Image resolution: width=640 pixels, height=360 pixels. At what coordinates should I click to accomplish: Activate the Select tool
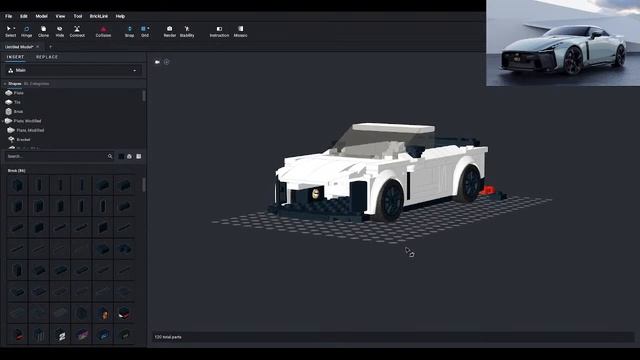[x=10, y=31]
